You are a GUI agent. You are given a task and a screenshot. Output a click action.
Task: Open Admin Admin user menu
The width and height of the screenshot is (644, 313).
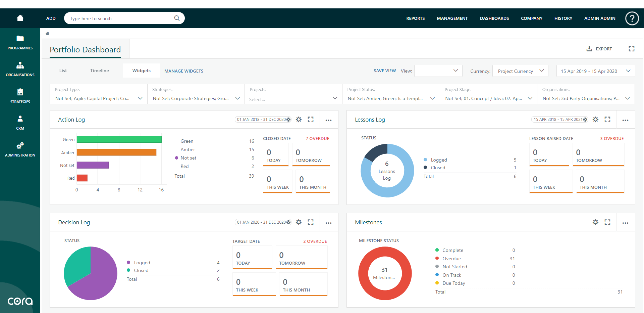(x=600, y=18)
